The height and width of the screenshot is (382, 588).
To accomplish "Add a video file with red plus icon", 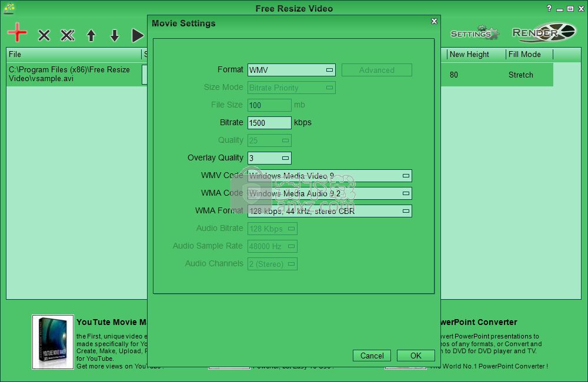I will pos(17,32).
